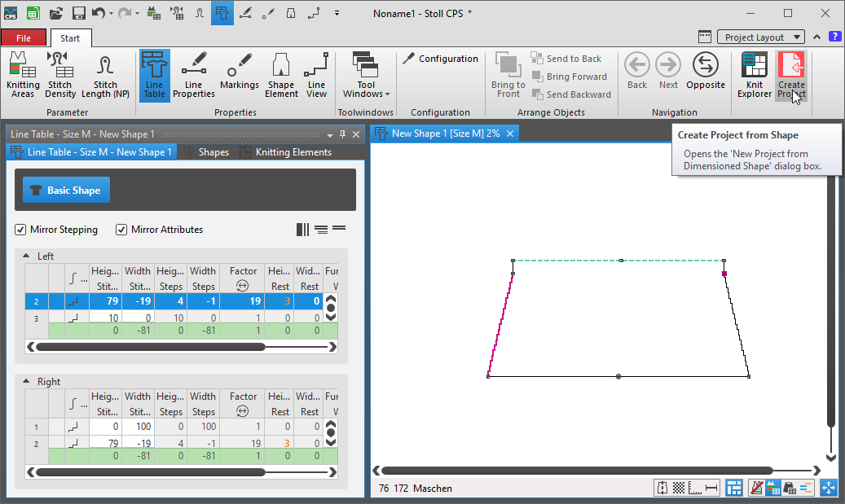Uncheck the Mirror Stepping checkbox

point(21,230)
